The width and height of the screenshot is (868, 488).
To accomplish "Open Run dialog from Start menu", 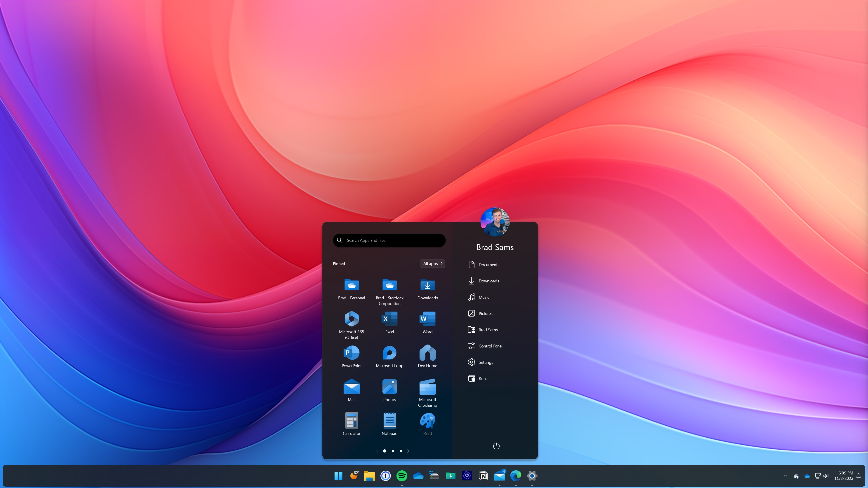I will 483,378.
